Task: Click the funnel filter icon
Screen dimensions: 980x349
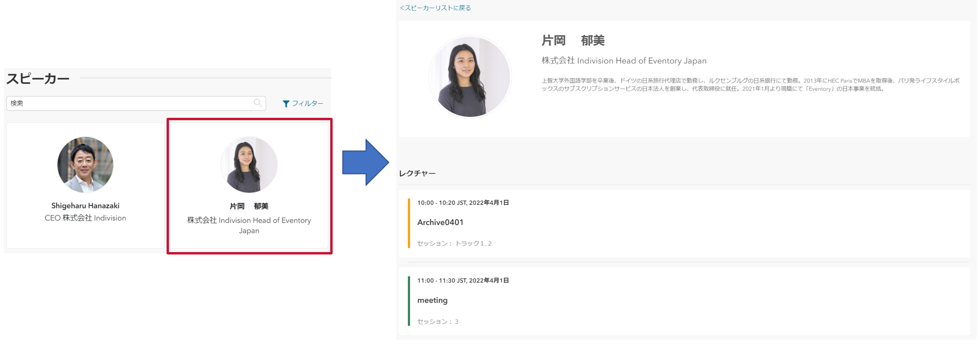Action: [x=286, y=104]
